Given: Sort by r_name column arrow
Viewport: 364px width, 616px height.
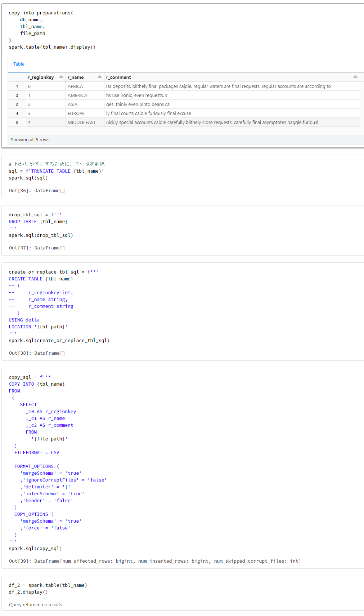Looking at the screenshot, I should point(100,77).
